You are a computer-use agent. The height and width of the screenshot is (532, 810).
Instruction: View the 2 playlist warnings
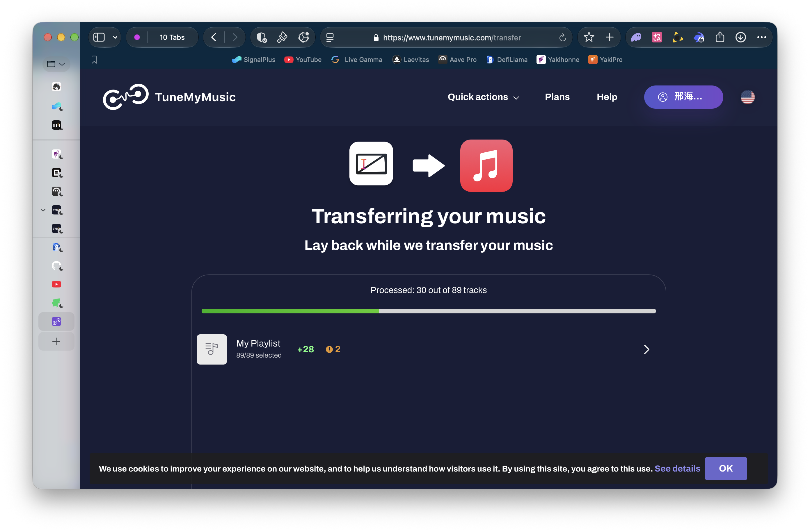click(333, 349)
